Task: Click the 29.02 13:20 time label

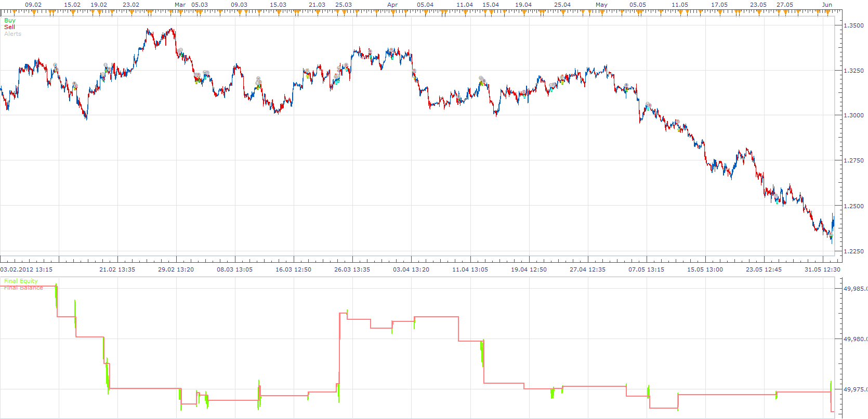Action: (176, 269)
